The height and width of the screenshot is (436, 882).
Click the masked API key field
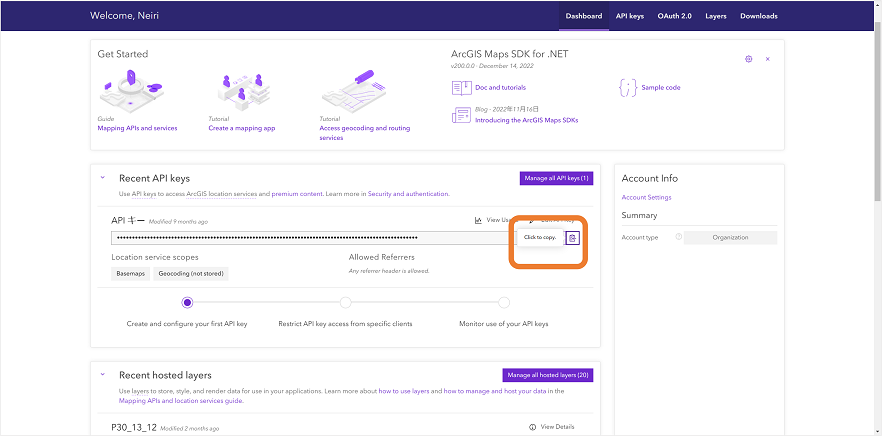point(338,238)
